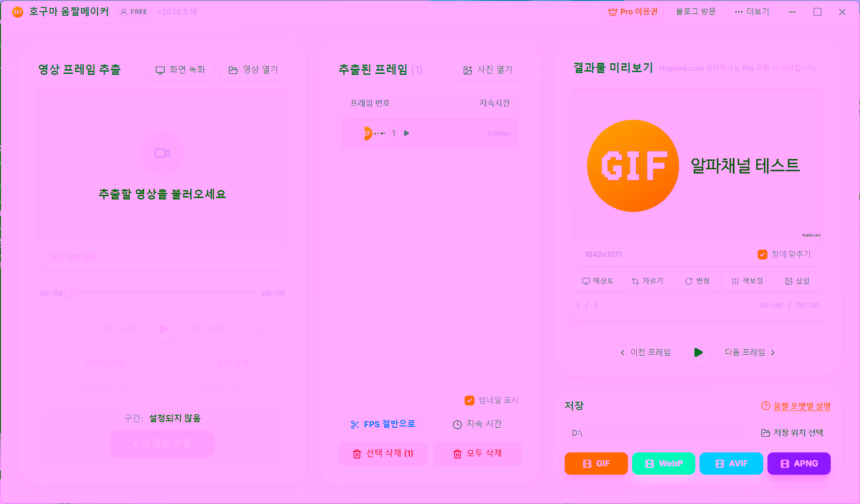Click the video camera placeholder icon

point(162,153)
